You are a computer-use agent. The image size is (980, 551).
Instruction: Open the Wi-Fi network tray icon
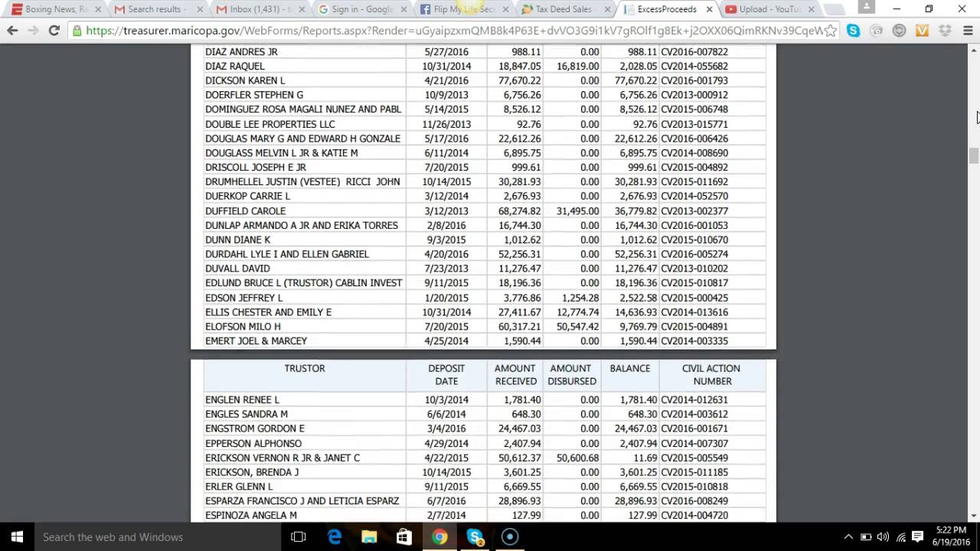click(x=900, y=537)
